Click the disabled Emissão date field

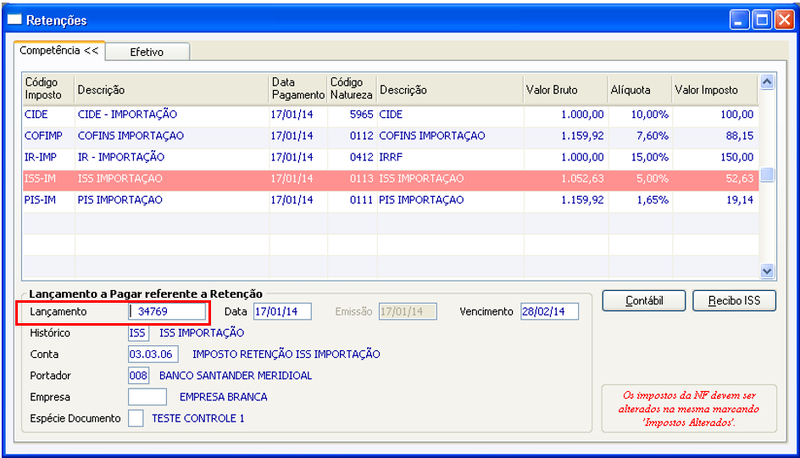408,311
